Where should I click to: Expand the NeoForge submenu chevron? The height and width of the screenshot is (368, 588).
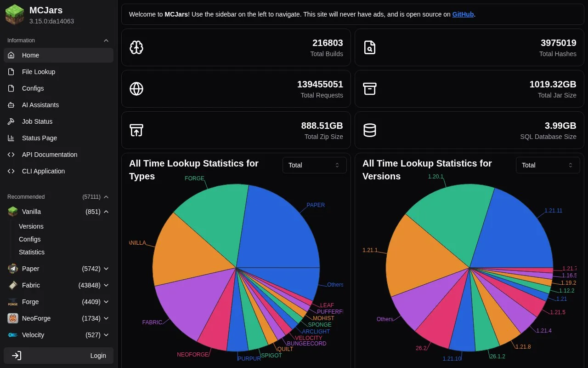pyautogui.click(x=106, y=318)
